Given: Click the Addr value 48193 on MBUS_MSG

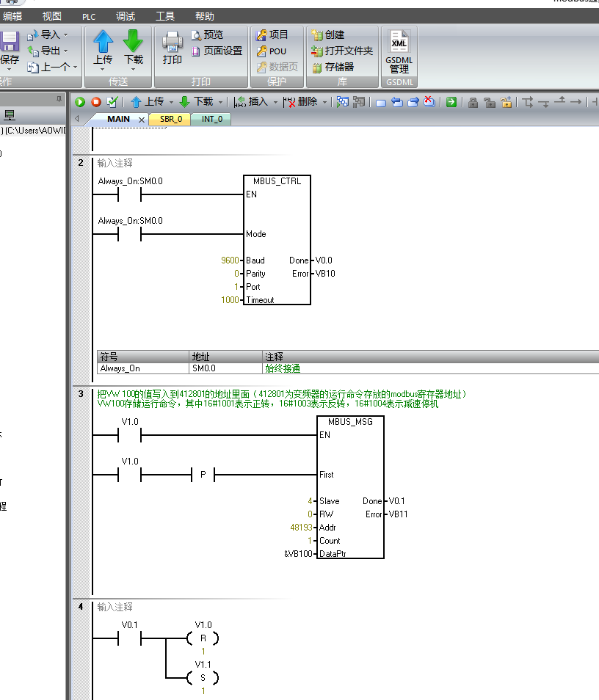Looking at the screenshot, I should click(302, 528).
